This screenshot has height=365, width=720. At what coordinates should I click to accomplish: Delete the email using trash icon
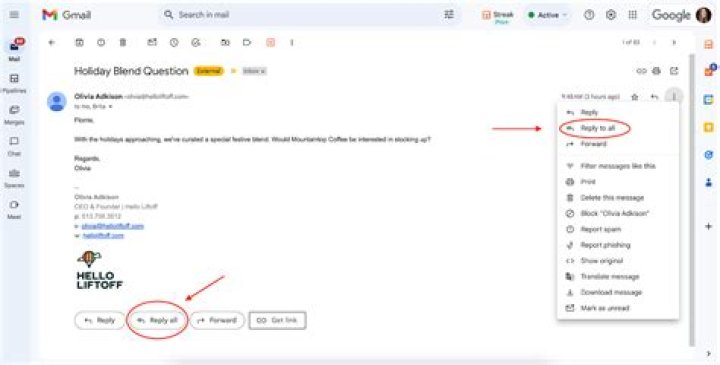(123, 43)
